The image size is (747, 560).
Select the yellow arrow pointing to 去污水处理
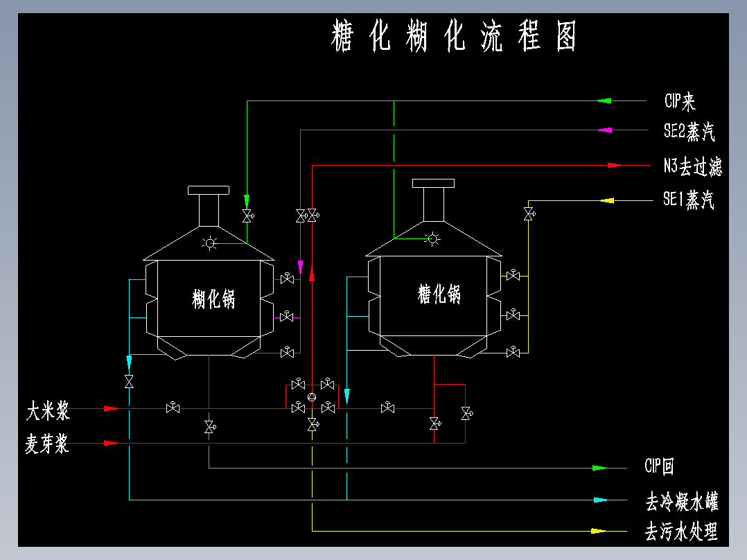(x=599, y=530)
